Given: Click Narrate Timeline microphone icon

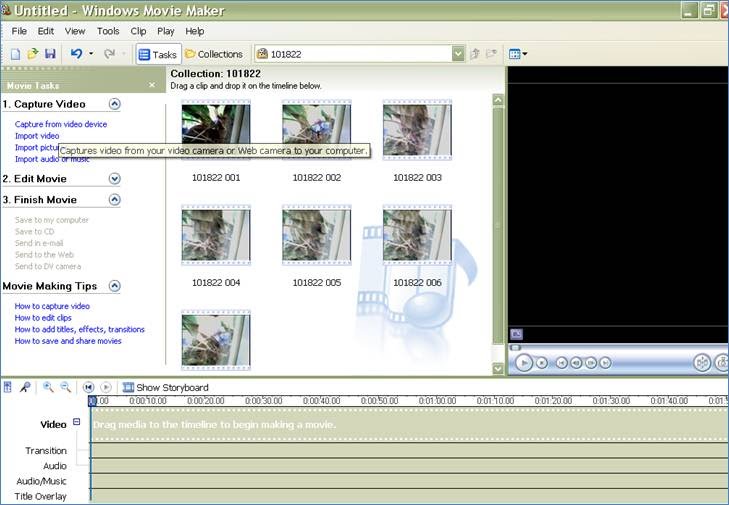Looking at the screenshot, I should pos(25,387).
